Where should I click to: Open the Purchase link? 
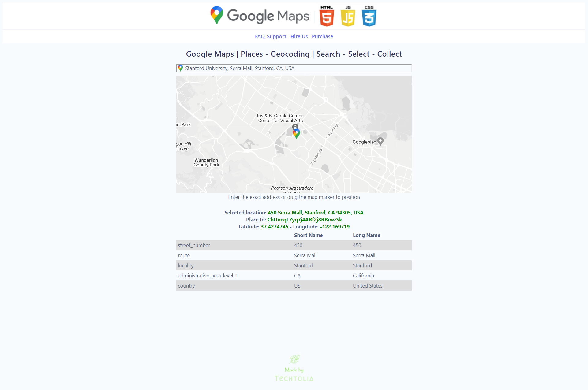(322, 36)
